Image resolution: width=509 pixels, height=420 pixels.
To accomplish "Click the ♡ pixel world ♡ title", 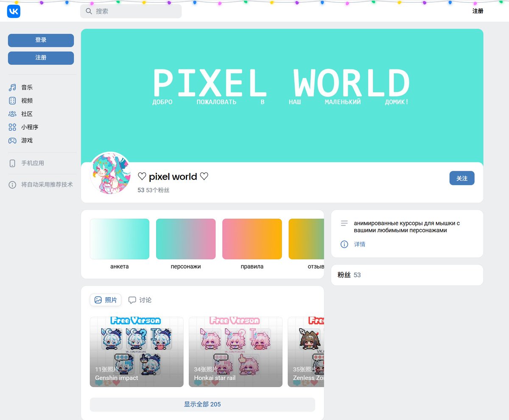I will point(173,176).
